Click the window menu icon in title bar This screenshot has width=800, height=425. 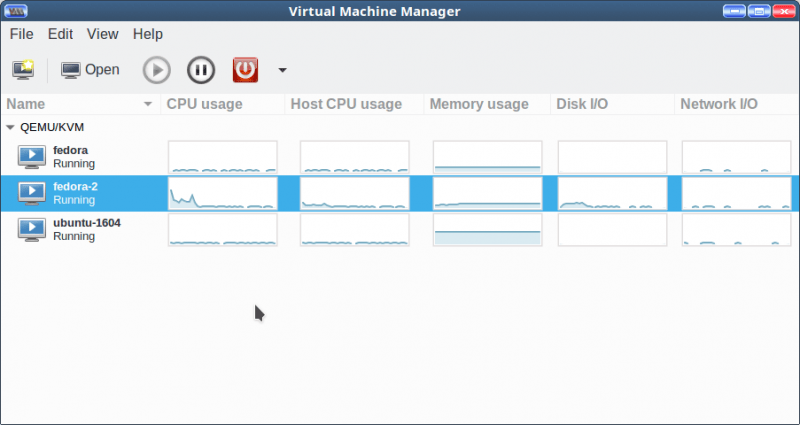coord(16,11)
